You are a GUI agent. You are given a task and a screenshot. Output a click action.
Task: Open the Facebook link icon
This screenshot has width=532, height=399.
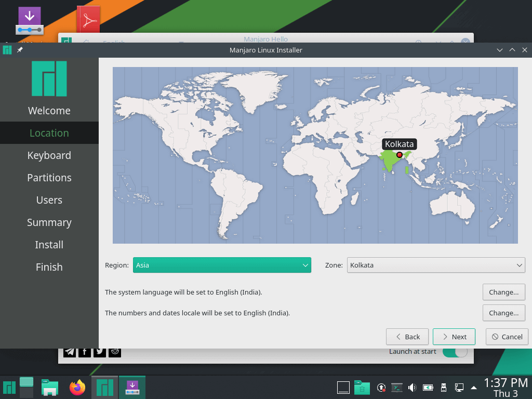tap(85, 352)
